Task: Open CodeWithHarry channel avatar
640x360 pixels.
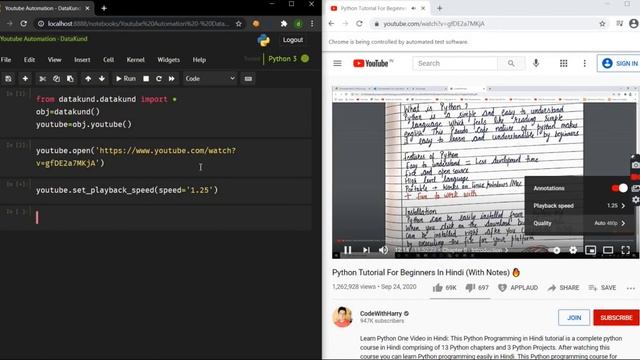Action: point(342,317)
